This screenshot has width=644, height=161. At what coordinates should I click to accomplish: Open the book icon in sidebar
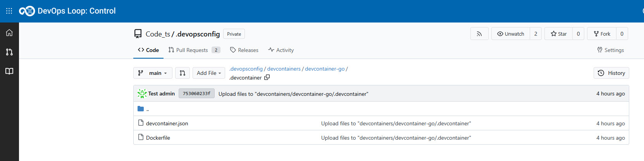9,71
